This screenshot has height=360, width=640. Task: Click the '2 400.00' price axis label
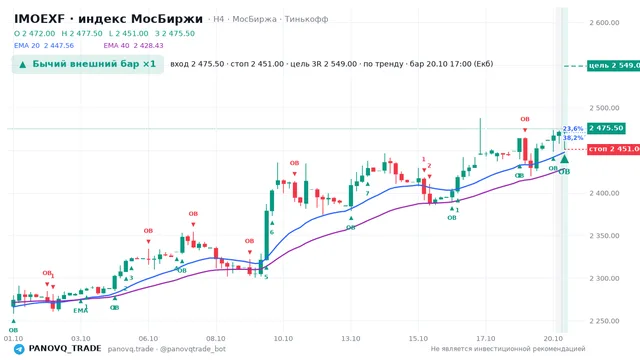(x=604, y=193)
